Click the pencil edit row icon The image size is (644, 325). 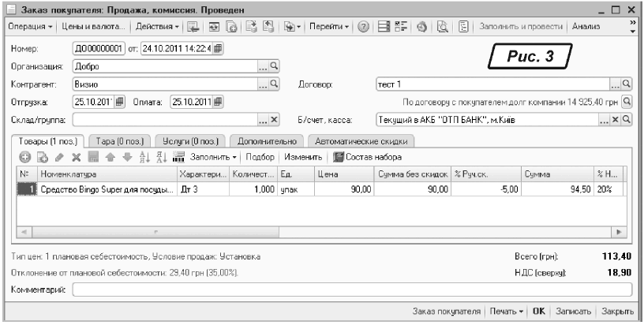(58, 157)
